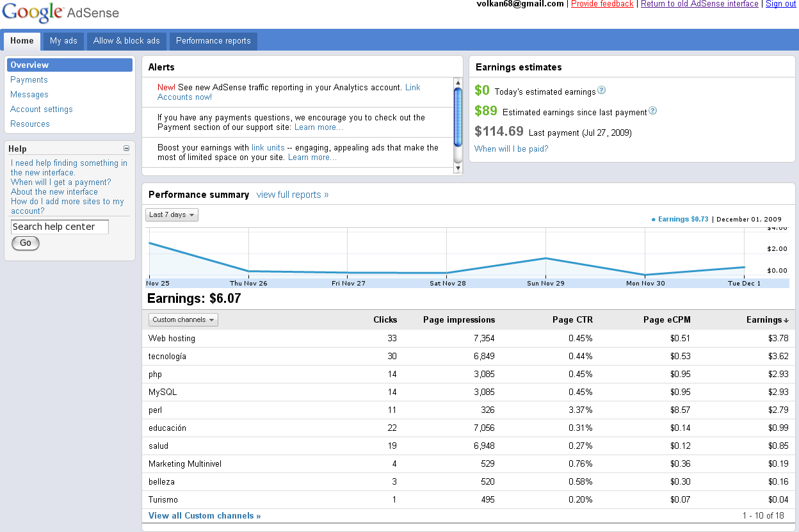Click the Tue Dec 1 chart data point

coord(744,267)
